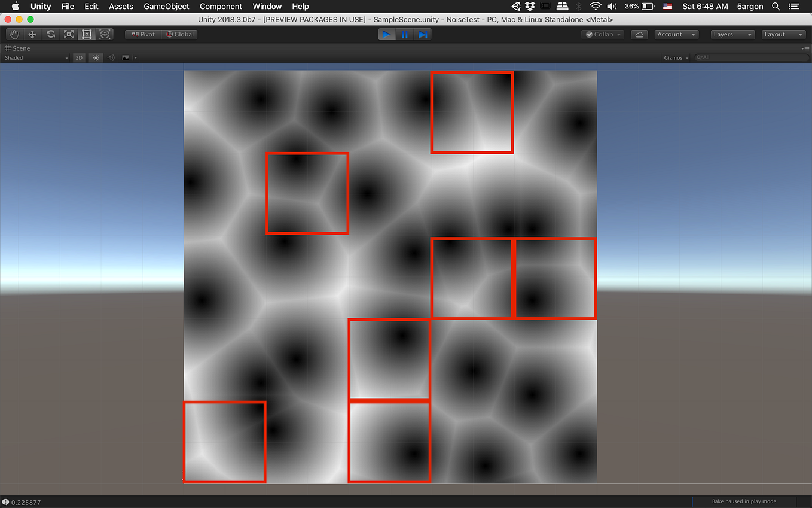Select the combined Move/Rotate/Scale tool
812x508 pixels.
click(105, 34)
